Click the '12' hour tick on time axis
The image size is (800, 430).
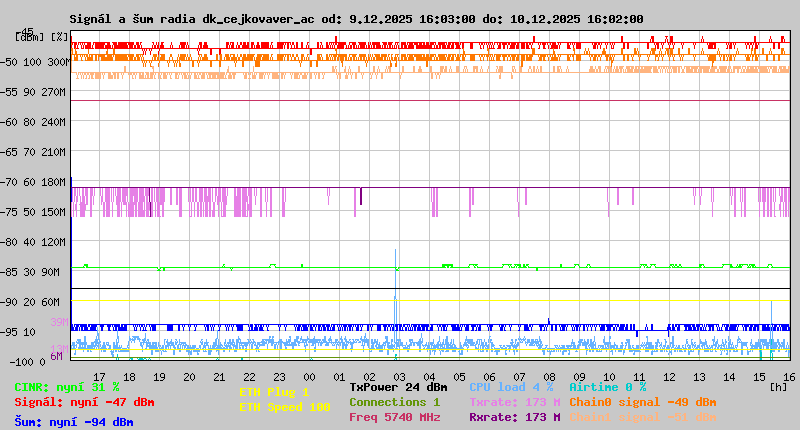tap(669, 377)
